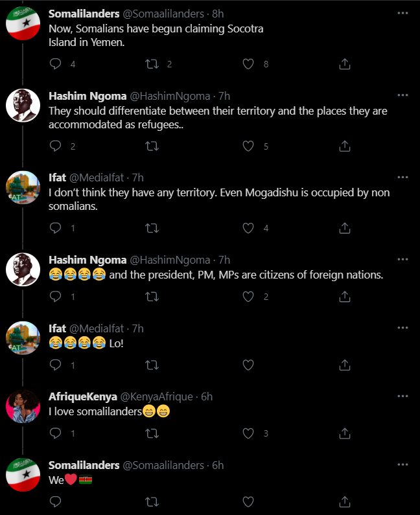This screenshot has height=515, width=420.
Task: Retweet the Socotra Island tweet
Action: click(151, 63)
